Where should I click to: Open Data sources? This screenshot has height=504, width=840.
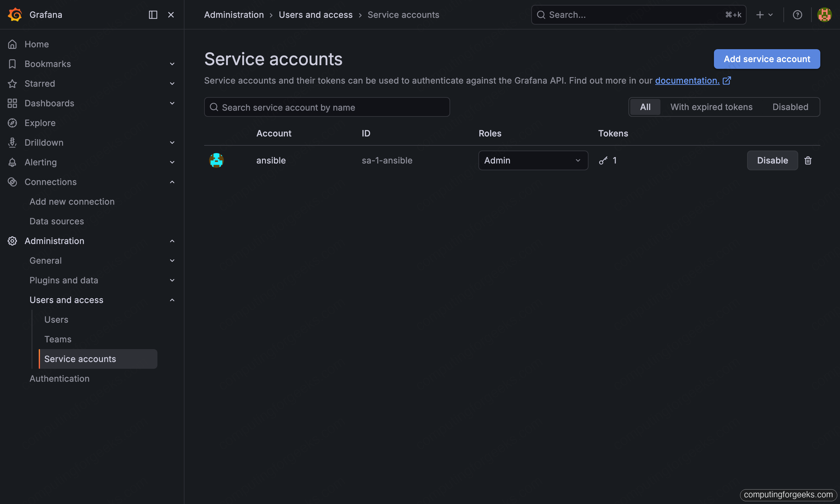coord(57,222)
